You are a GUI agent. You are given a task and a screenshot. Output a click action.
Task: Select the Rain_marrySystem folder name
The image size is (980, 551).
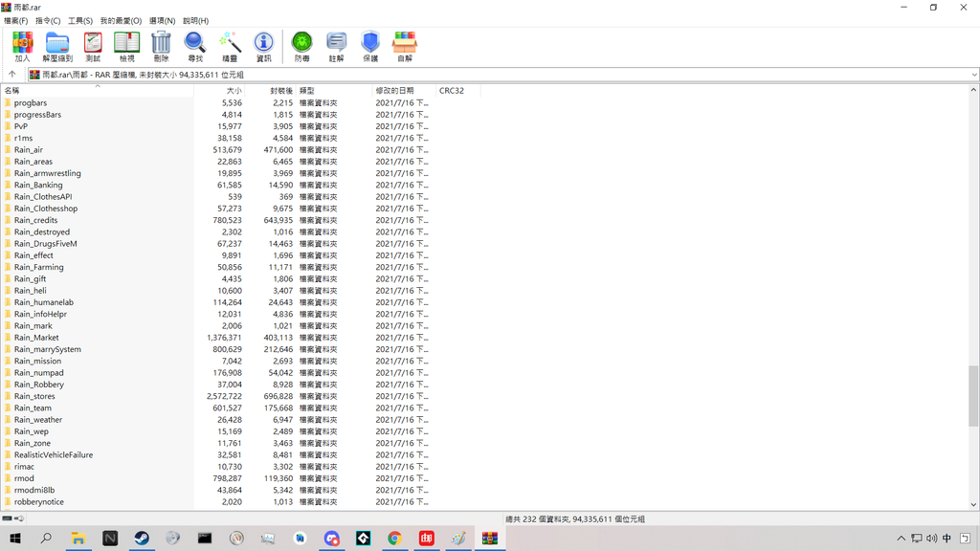48,349
